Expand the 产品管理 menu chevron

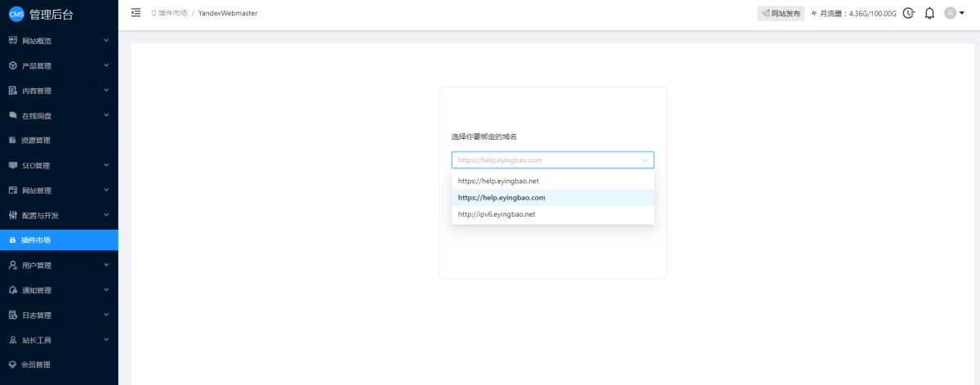point(106,65)
